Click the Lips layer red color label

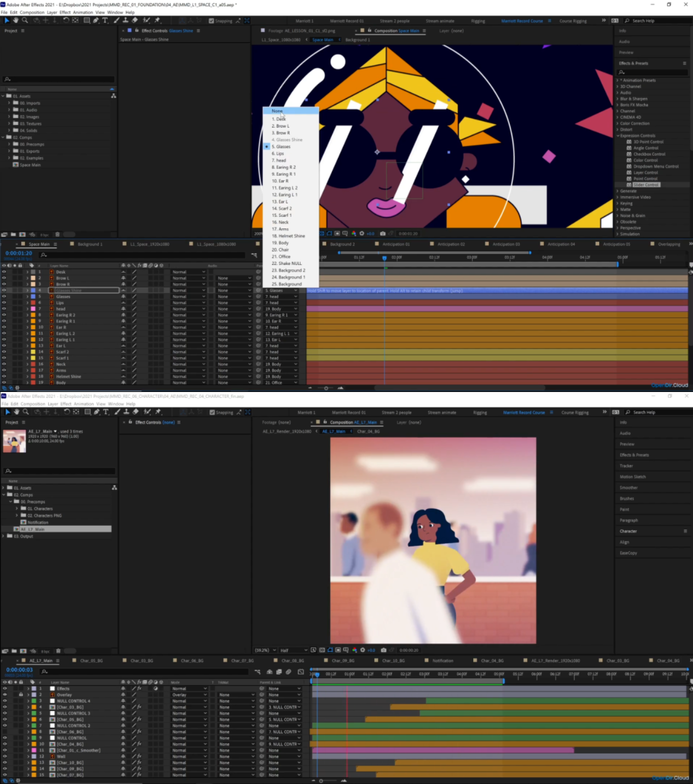click(x=33, y=303)
